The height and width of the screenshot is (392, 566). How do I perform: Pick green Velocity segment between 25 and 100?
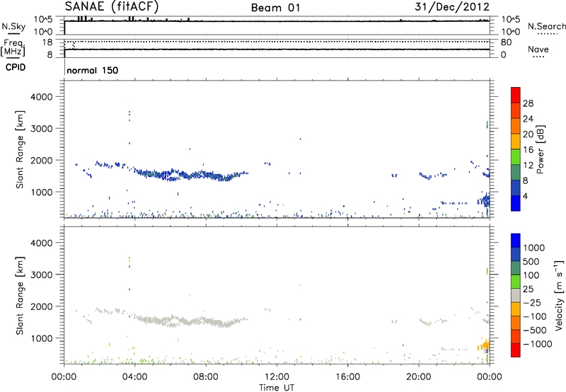[516, 282]
